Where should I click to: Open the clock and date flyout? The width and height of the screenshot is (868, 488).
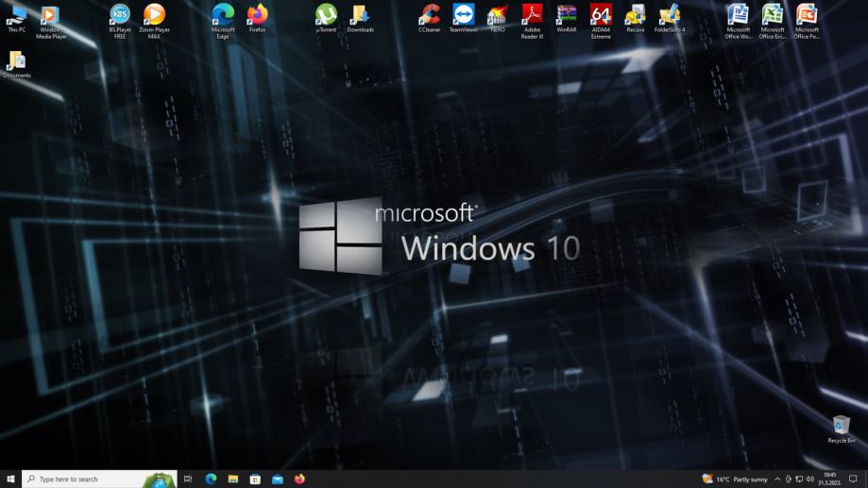[830, 480]
